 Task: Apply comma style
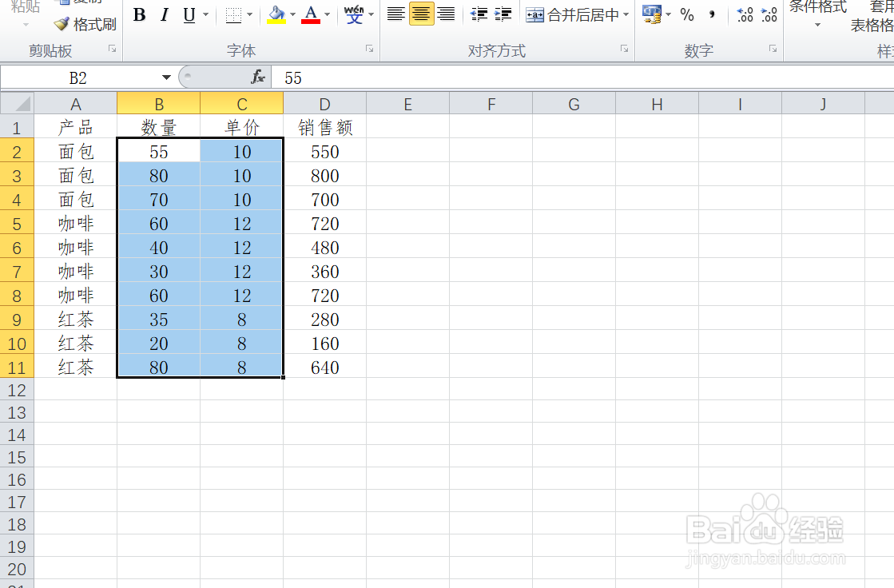click(x=712, y=15)
